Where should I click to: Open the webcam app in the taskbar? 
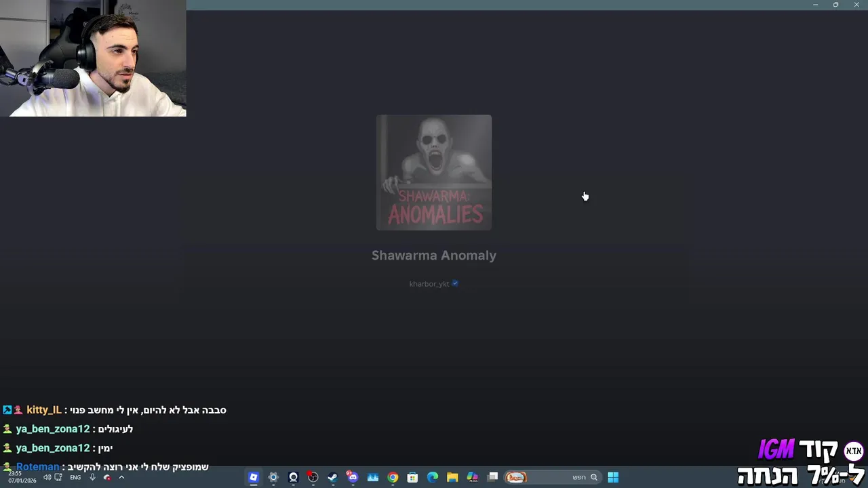[x=293, y=477]
